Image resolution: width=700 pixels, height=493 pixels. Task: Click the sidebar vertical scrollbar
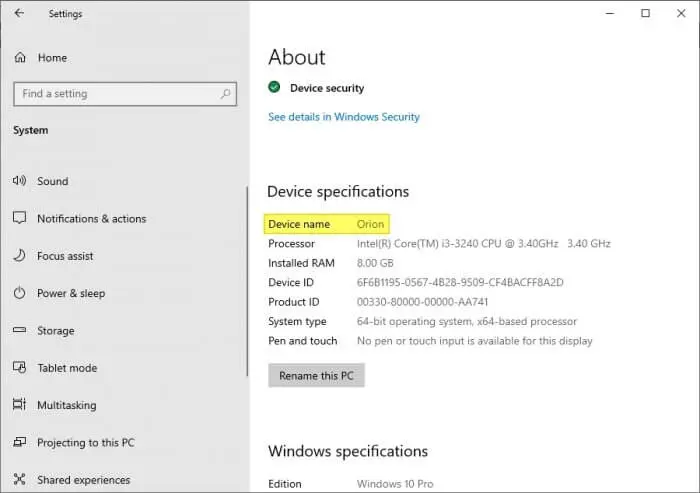247,281
